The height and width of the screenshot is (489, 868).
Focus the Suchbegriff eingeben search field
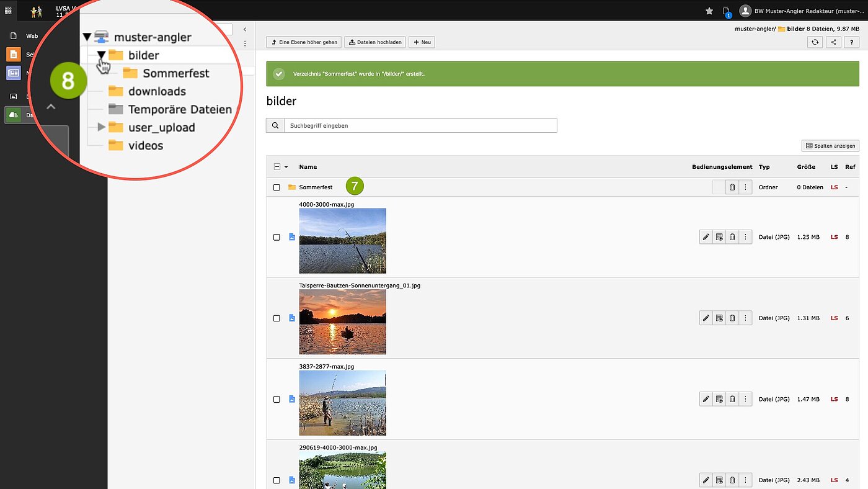(x=420, y=125)
